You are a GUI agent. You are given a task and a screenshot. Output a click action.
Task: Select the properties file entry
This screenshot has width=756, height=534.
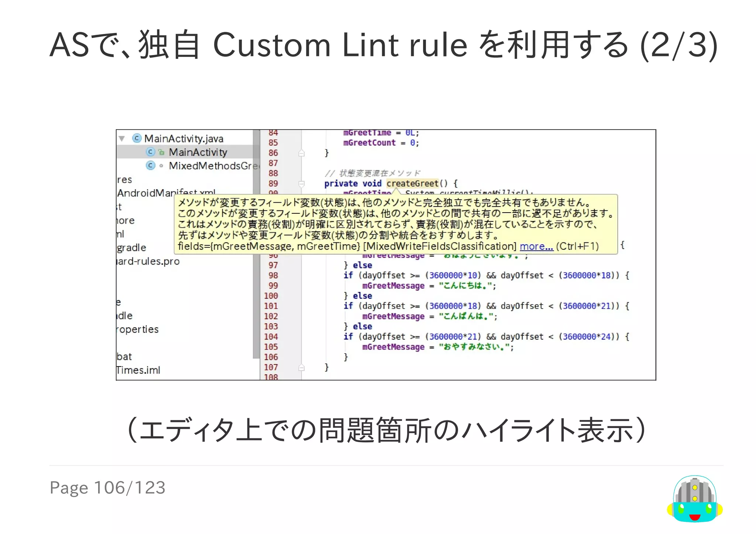pyautogui.click(x=138, y=329)
